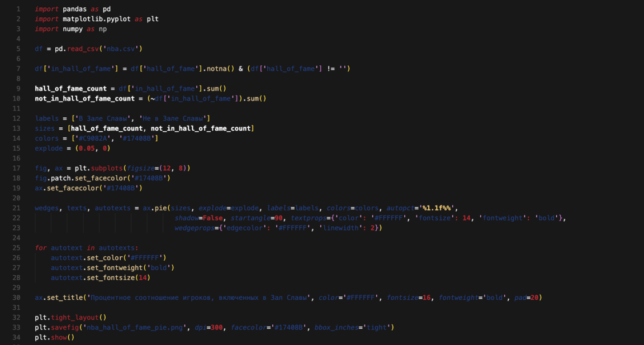This screenshot has width=644, height=345.
Task: Click line number 34 in the gutter
Action: 16,338
